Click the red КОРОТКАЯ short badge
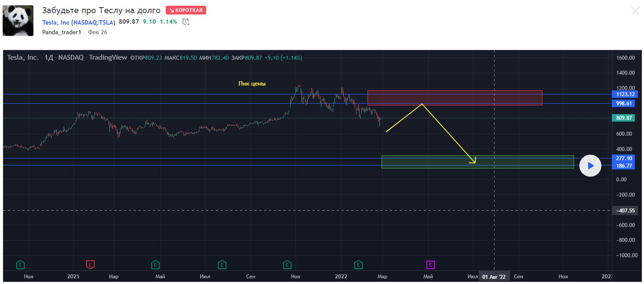Image resolution: width=644 pixels, height=284 pixels. (186, 10)
